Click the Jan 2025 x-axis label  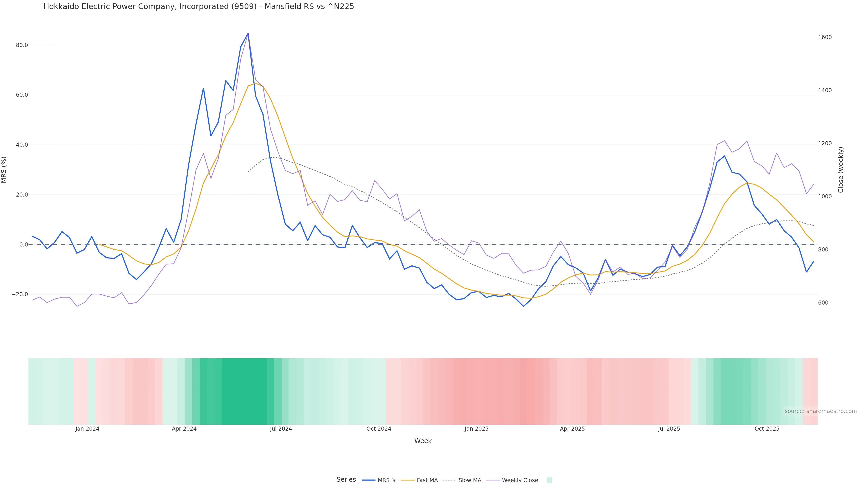(x=476, y=429)
